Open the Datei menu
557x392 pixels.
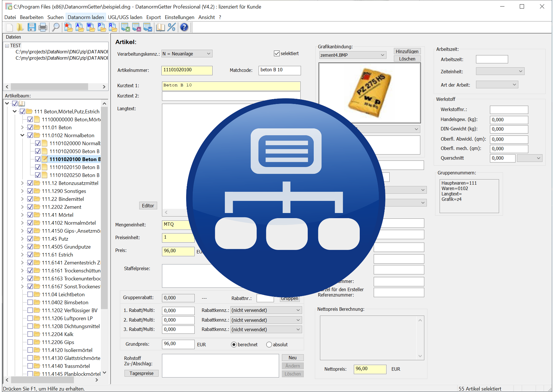[10, 17]
